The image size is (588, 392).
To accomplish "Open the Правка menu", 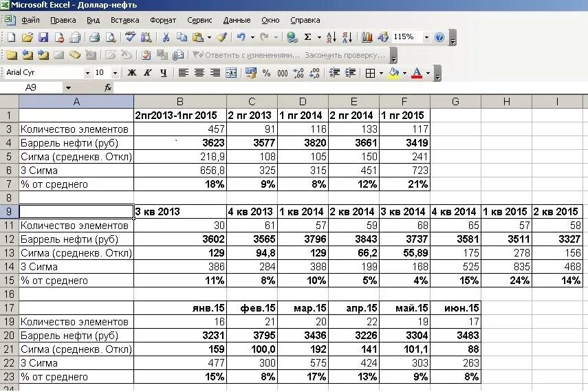I will pyautogui.click(x=63, y=20).
